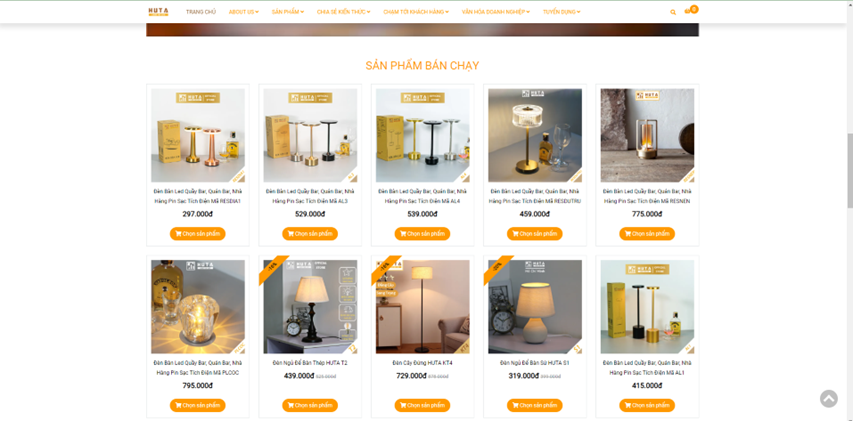Screen dimensions: 853x421
Task: Click the 20% discount ribbon on HUTA S1
Action: 497,268
